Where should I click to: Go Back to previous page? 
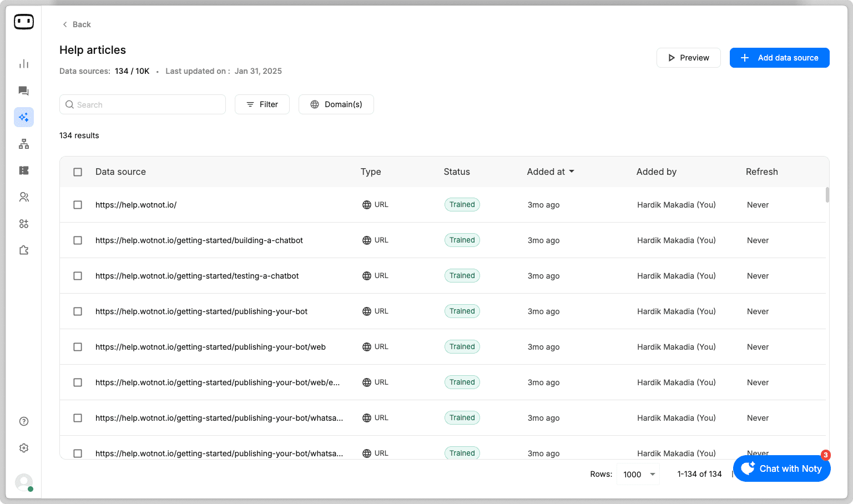[x=77, y=24]
